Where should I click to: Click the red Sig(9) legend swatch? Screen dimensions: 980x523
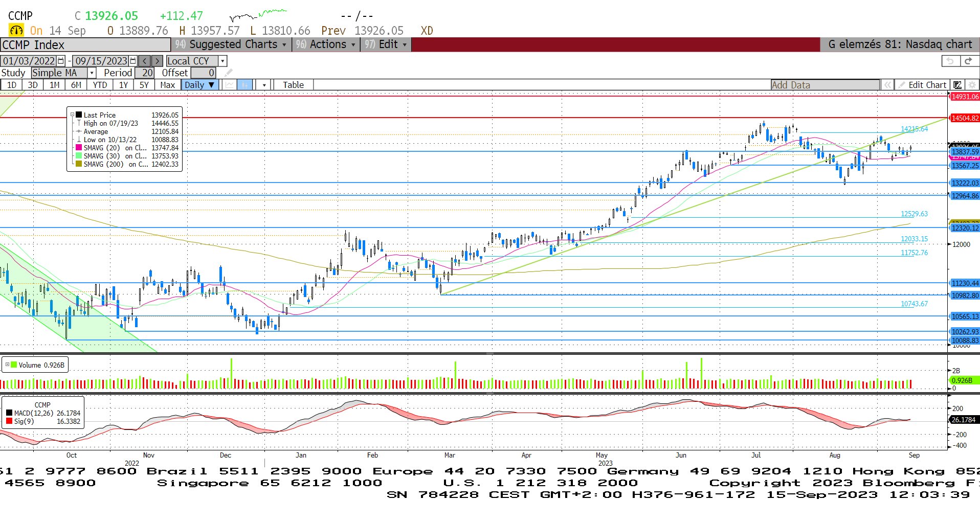click(x=9, y=421)
